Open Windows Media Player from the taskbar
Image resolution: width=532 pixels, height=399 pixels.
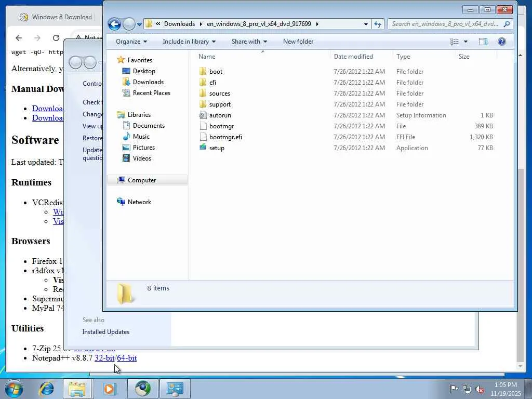(x=109, y=389)
